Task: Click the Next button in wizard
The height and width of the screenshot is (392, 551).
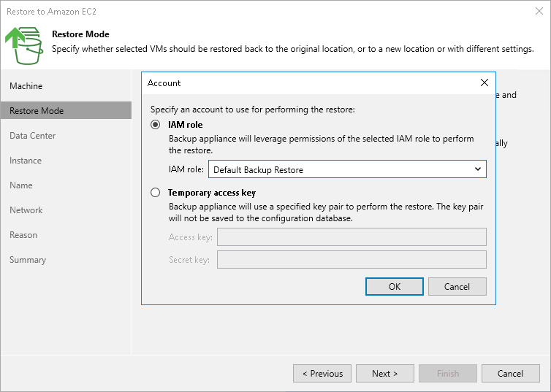Action: pos(384,374)
